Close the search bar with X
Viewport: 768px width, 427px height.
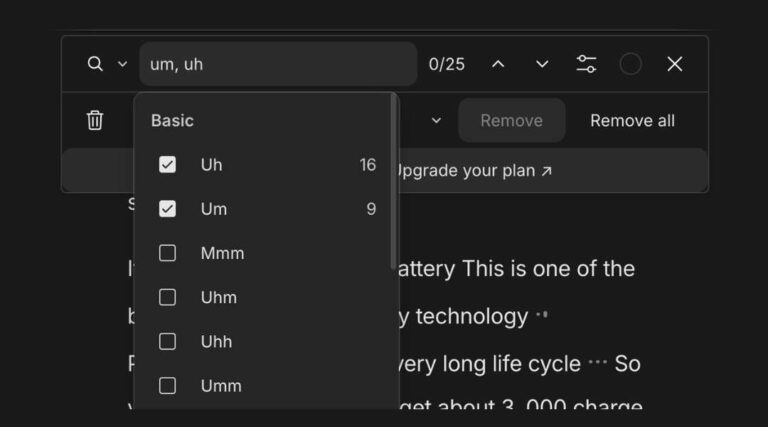pyautogui.click(x=675, y=64)
